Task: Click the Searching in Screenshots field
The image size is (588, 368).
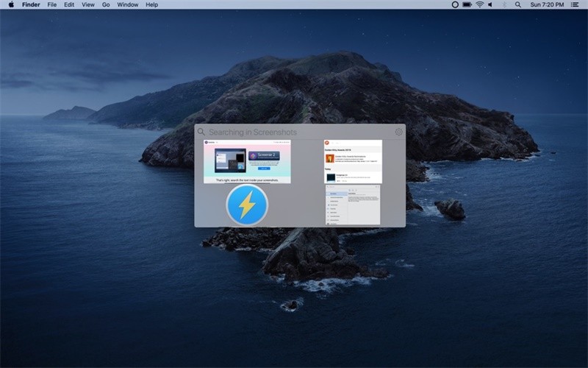Action: tap(296, 132)
